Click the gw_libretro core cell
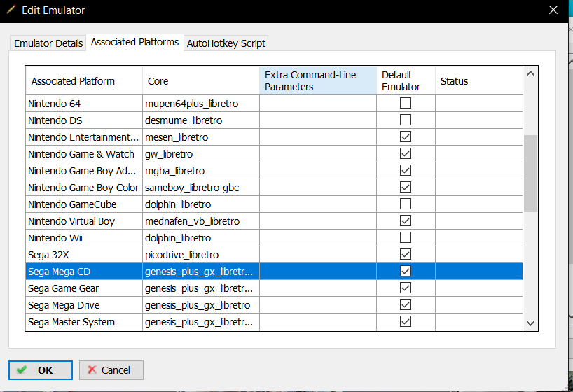The height and width of the screenshot is (392, 573). click(200, 154)
